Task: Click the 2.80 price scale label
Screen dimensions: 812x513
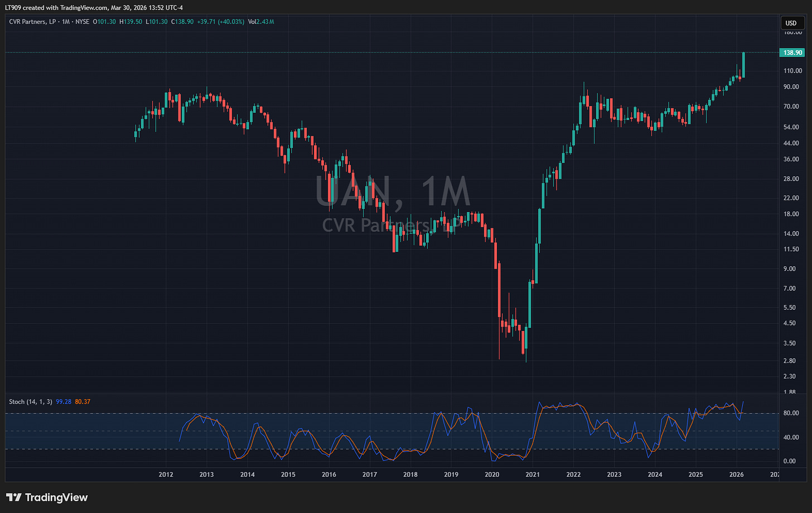Action: pos(790,361)
